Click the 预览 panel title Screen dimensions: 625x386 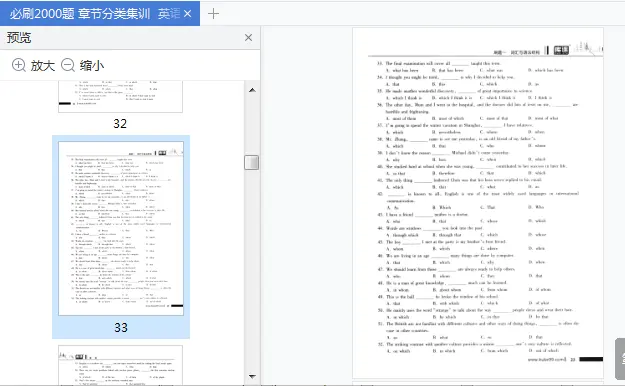coord(19,38)
